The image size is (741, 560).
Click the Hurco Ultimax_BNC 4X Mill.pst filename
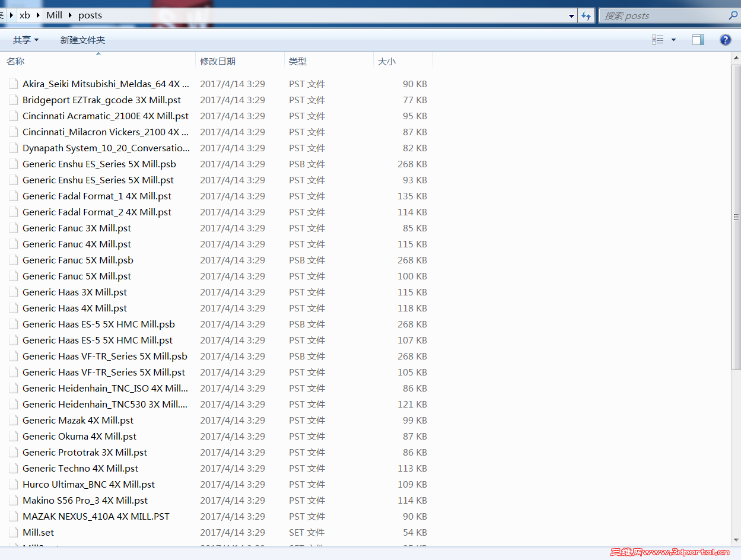pyautogui.click(x=89, y=484)
